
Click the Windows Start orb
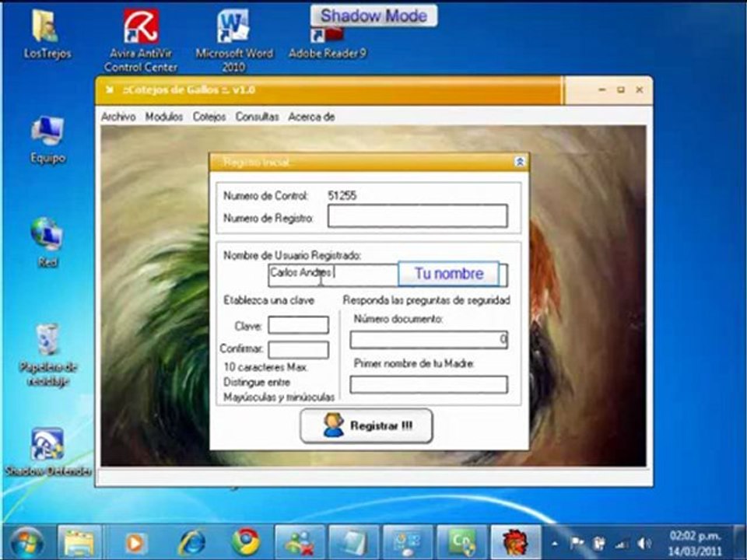click(27, 543)
